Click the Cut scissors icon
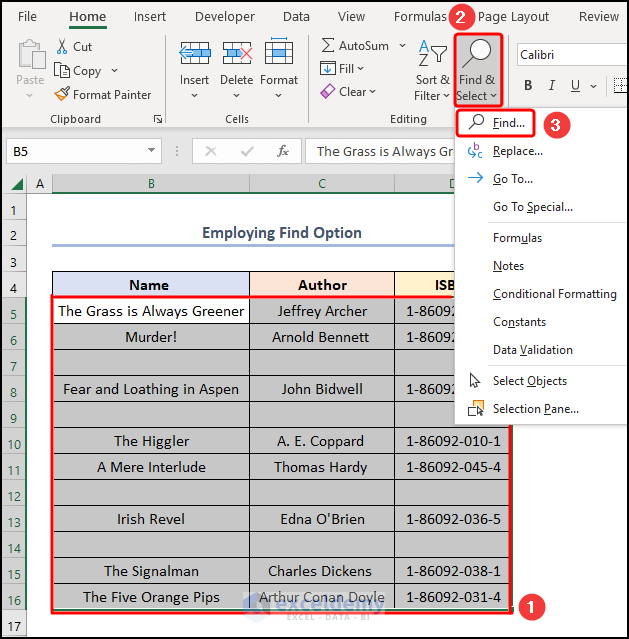This screenshot has width=629, height=639. pos(62,46)
